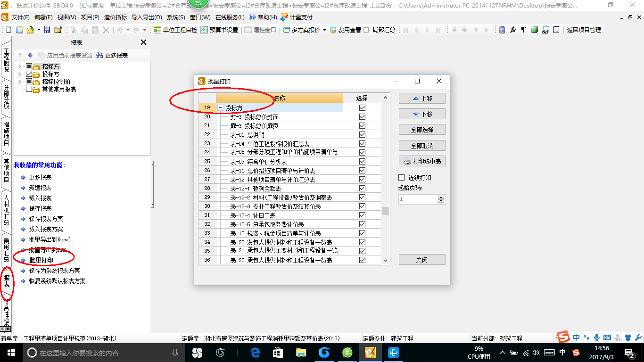Screen dimensions: 644x362
Task: Switch to 工程概况 vertical tab
Action: pos(6,60)
